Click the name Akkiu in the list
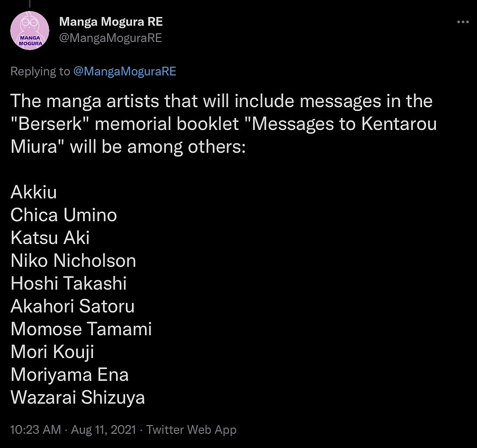The height and width of the screenshot is (448, 477). tap(33, 192)
